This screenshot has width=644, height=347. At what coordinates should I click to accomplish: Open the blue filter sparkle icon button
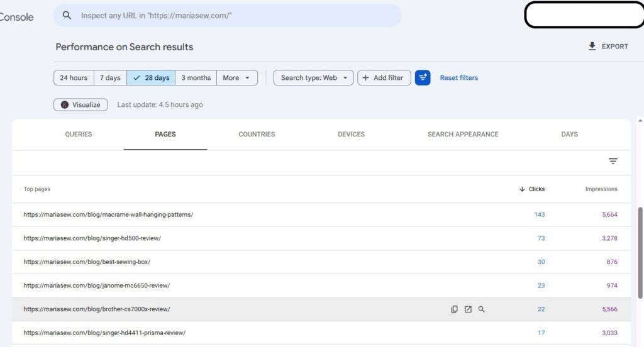click(423, 77)
